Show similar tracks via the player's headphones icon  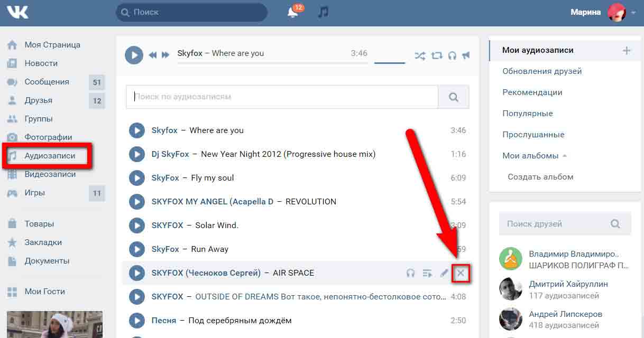point(452,55)
